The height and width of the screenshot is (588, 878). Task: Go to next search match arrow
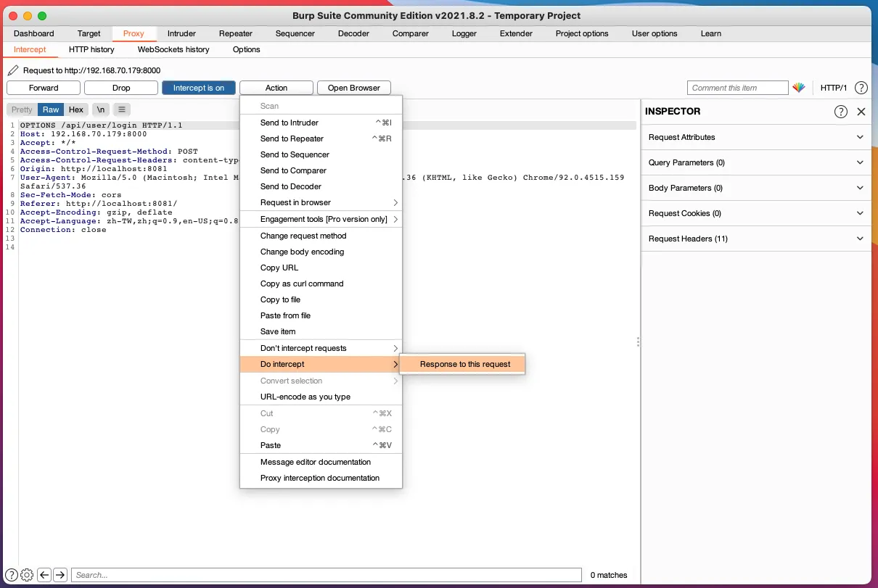point(60,575)
